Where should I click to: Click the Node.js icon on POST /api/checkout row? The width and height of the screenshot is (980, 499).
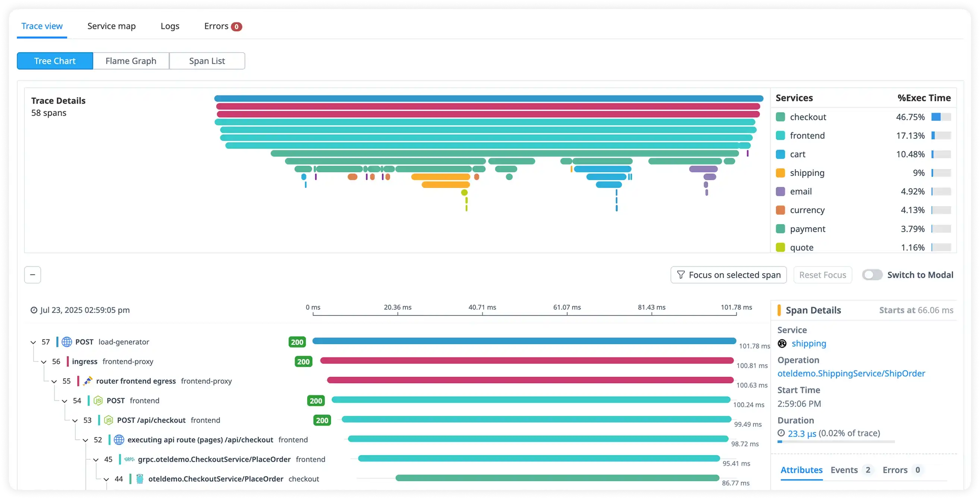[x=109, y=420]
